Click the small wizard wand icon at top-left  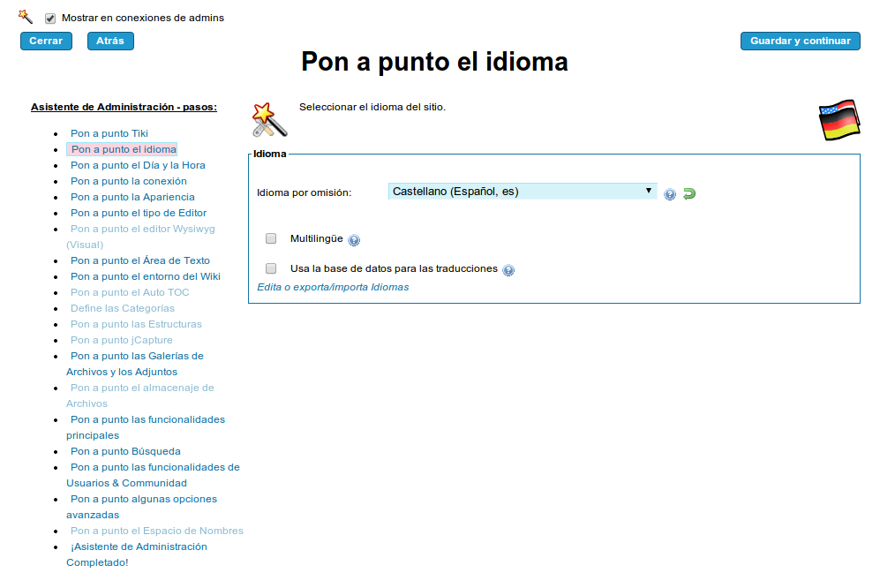pos(26,17)
